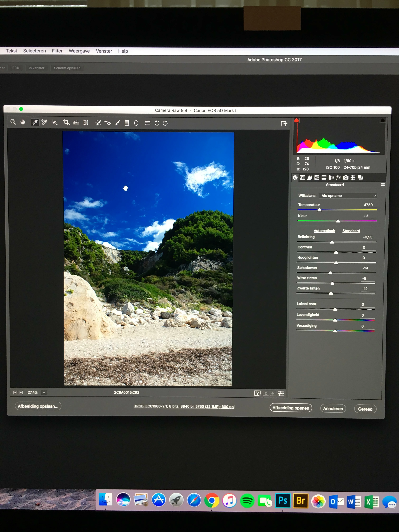Rotate the image counterclockwise

click(157, 123)
